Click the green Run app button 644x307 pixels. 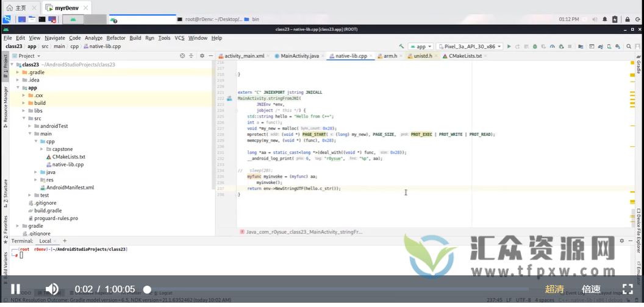click(x=509, y=46)
